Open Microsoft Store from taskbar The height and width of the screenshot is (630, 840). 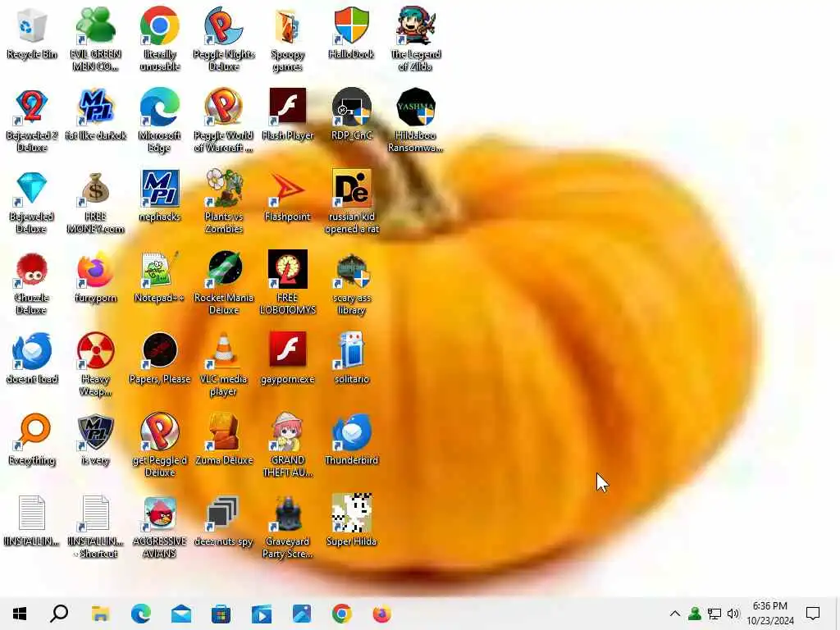coord(221,614)
